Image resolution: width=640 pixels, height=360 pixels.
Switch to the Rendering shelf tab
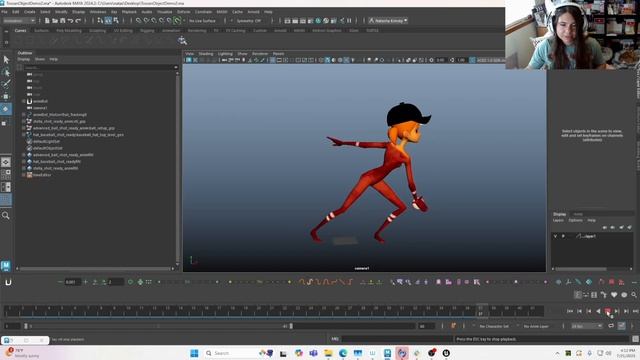[197, 31]
